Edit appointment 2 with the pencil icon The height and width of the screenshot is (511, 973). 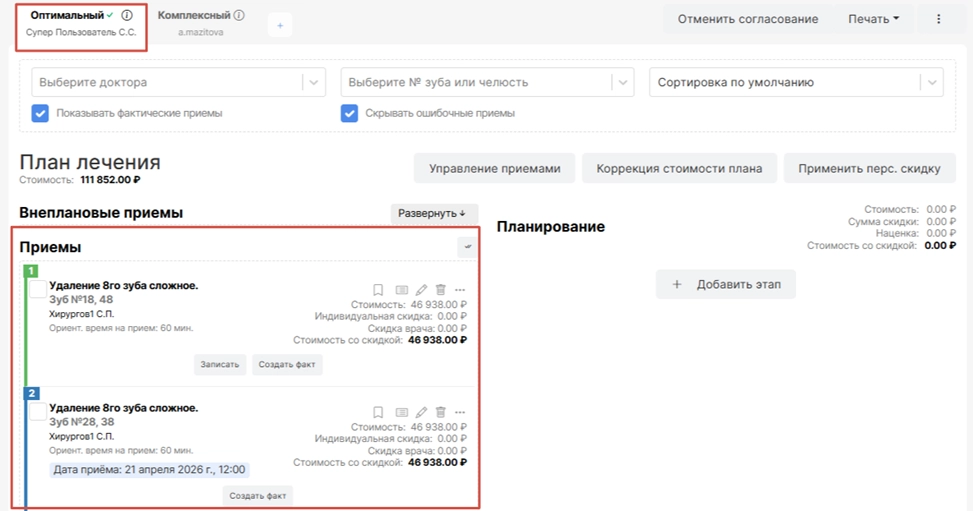[x=421, y=412]
